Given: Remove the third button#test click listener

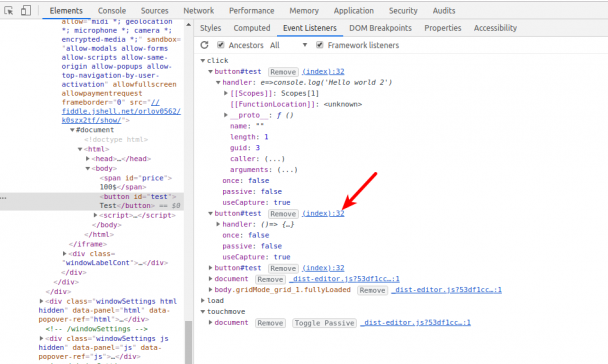Looking at the screenshot, I should [283, 268].
